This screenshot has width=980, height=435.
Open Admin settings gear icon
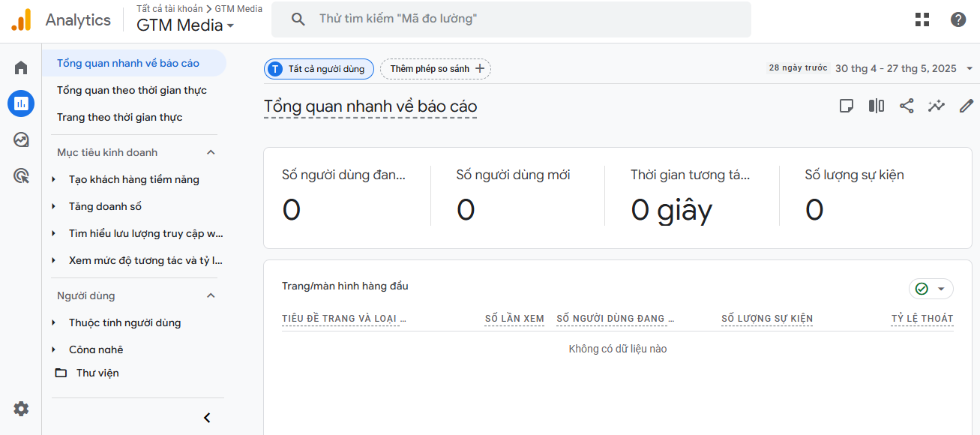[x=21, y=409]
